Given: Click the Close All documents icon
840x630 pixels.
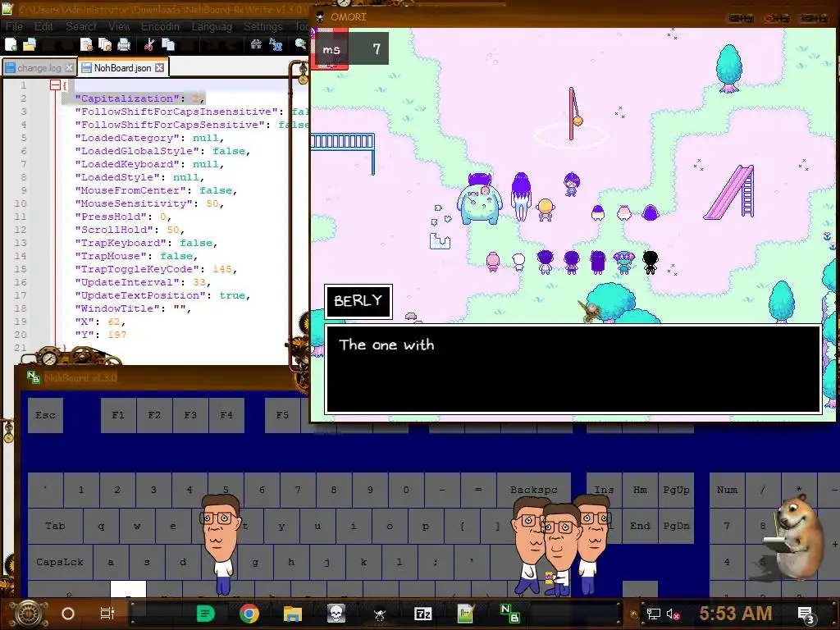Looking at the screenshot, I should [x=104, y=45].
